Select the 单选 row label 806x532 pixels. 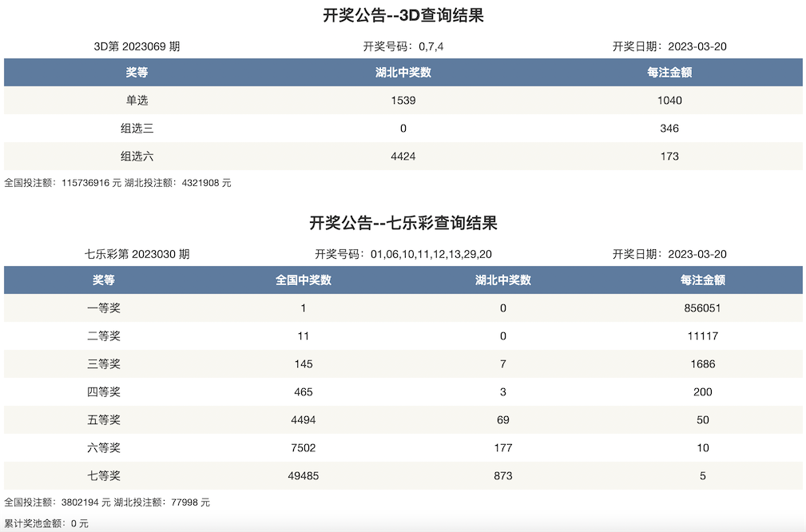click(137, 100)
